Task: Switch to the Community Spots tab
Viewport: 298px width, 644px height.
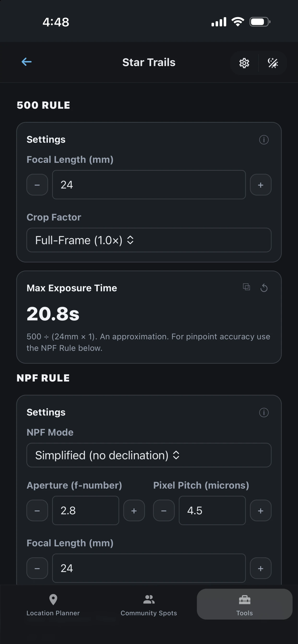Action: coord(149,605)
